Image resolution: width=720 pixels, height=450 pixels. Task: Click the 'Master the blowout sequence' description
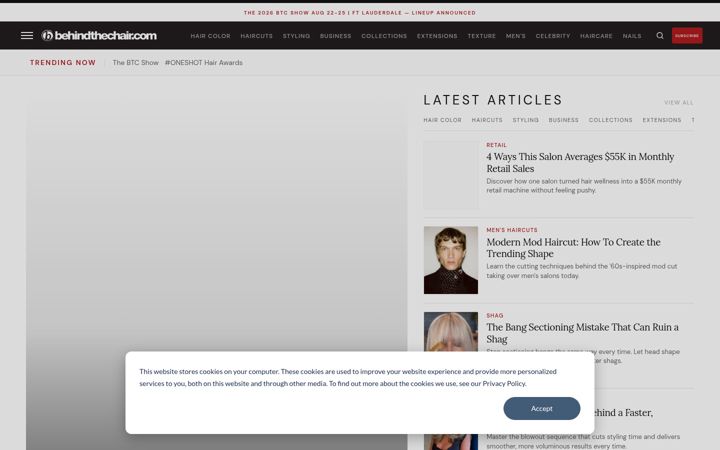click(583, 441)
